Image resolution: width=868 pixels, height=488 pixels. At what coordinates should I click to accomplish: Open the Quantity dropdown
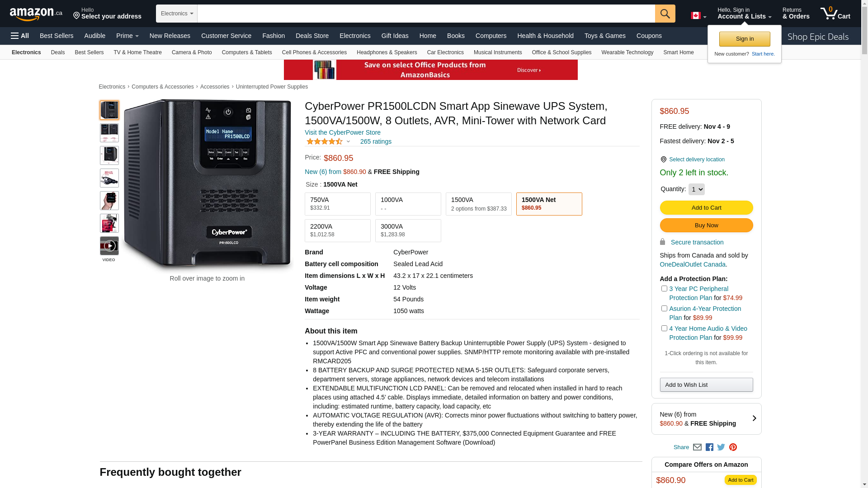point(696,189)
